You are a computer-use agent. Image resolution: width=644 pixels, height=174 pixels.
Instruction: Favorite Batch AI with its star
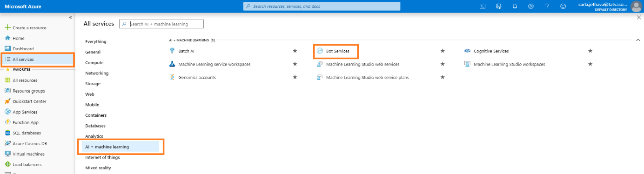(295, 51)
